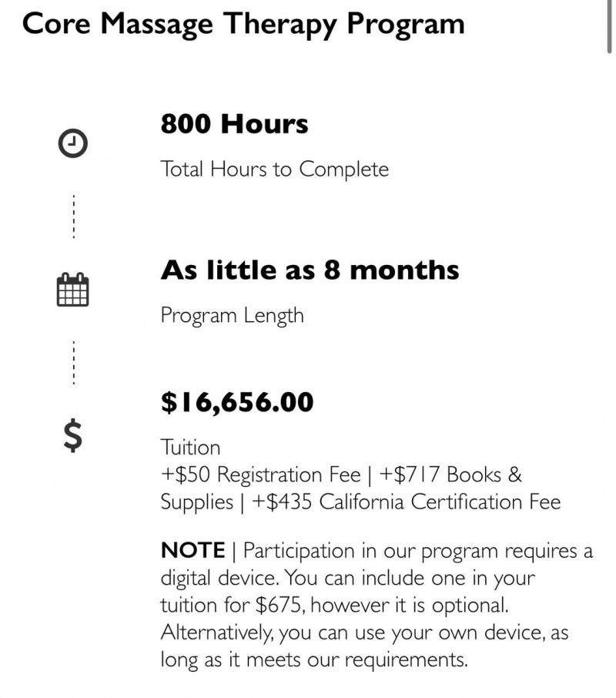
Task: Click the Tuition label
Action: pyautogui.click(x=190, y=448)
